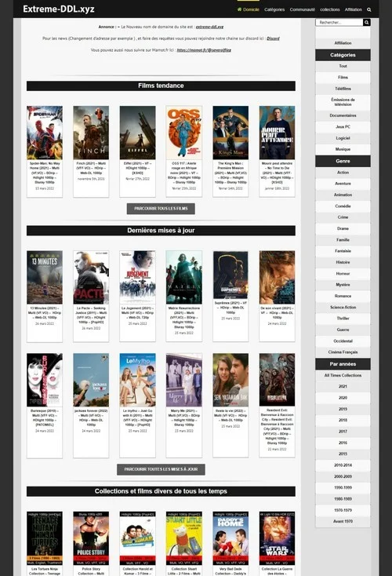This screenshot has width=392, height=576.
Task: Click PARCOURIR TOUTES LES MISES À JOUR button
Action: pyautogui.click(x=161, y=469)
